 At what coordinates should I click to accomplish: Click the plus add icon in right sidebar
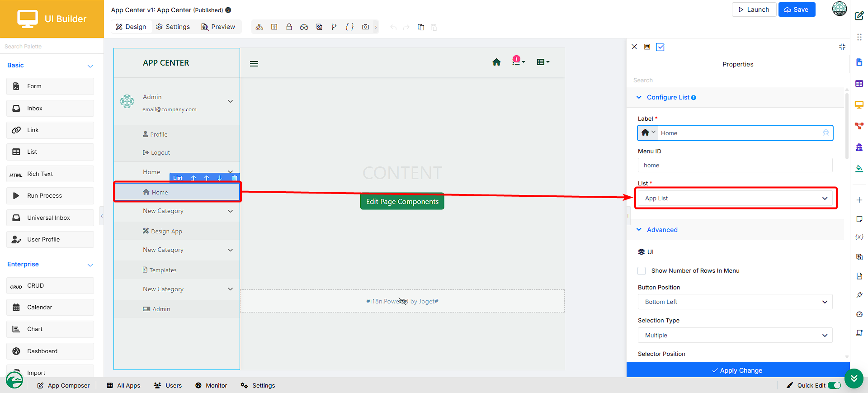[x=859, y=200]
